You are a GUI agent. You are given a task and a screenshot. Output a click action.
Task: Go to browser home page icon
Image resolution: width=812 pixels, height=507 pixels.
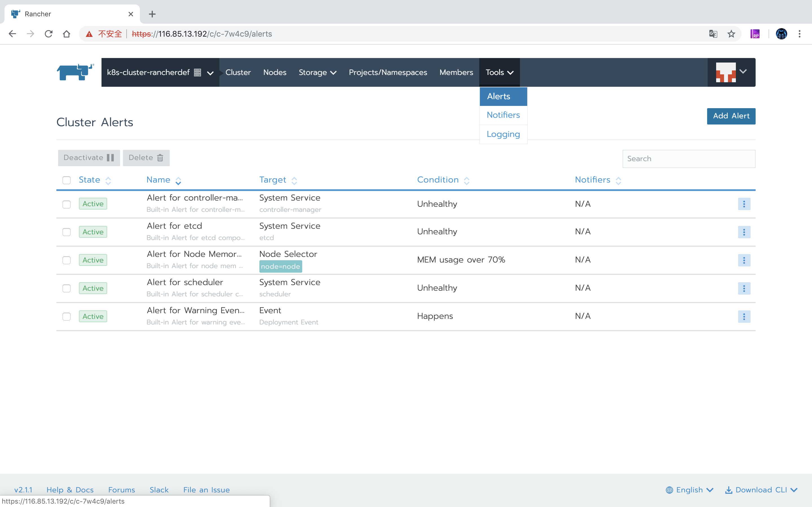pyautogui.click(x=67, y=34)
